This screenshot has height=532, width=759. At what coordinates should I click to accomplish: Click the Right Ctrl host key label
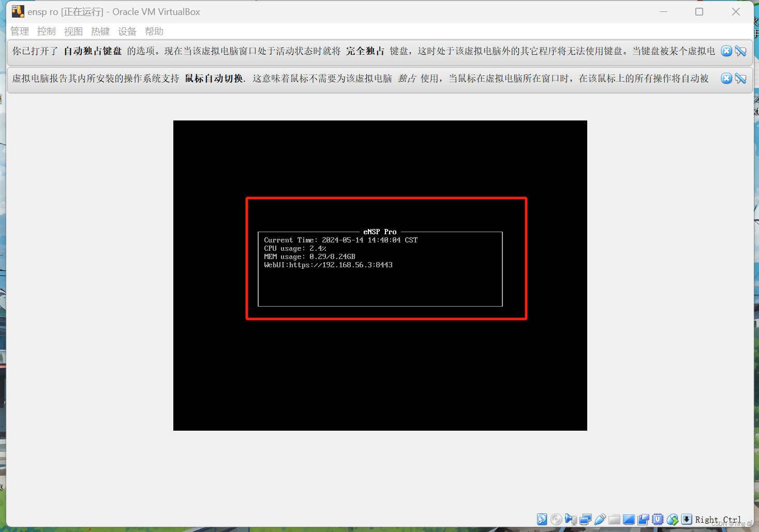point(718,520)
